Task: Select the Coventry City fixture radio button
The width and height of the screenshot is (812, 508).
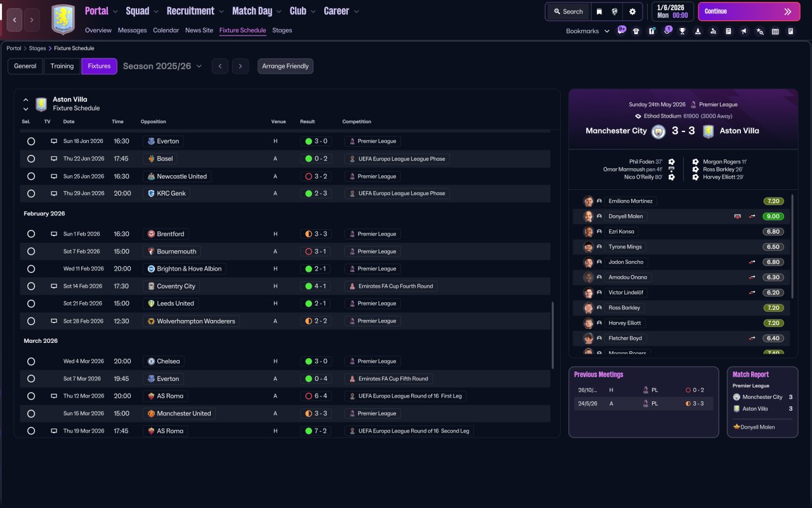Action: click(x=31, y=286)
